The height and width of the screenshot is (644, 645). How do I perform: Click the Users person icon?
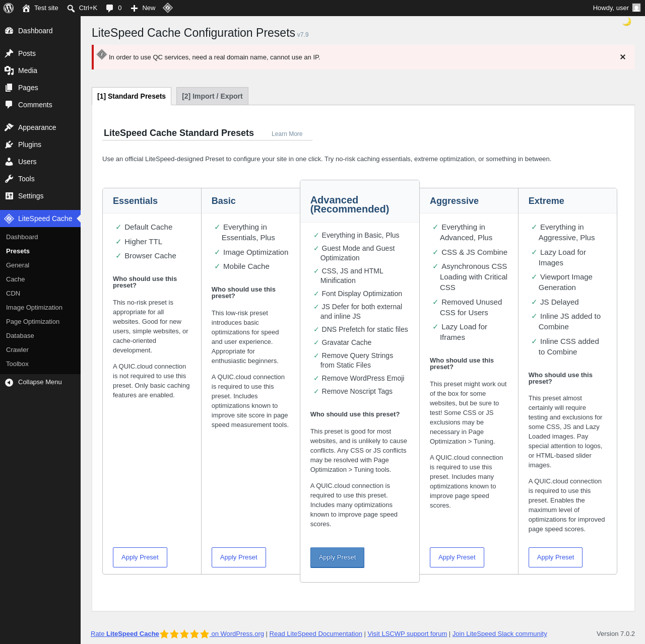pos(9,162)
